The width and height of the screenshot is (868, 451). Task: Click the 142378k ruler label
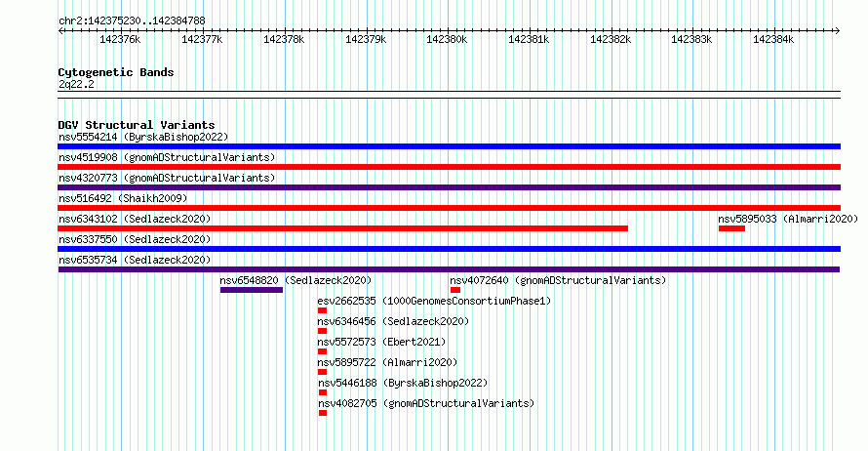coord(284,39)
